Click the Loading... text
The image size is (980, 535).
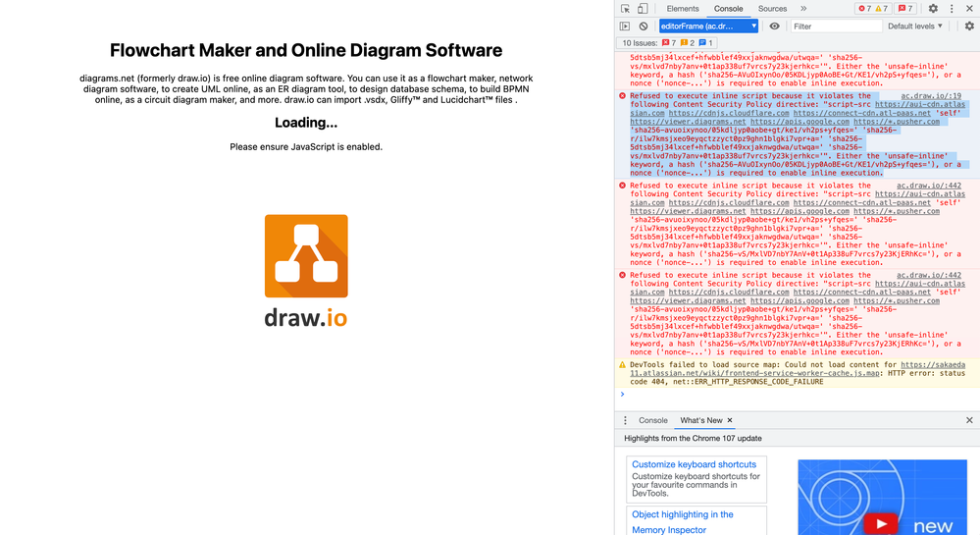pyautogui.click(x=306, y=123)
